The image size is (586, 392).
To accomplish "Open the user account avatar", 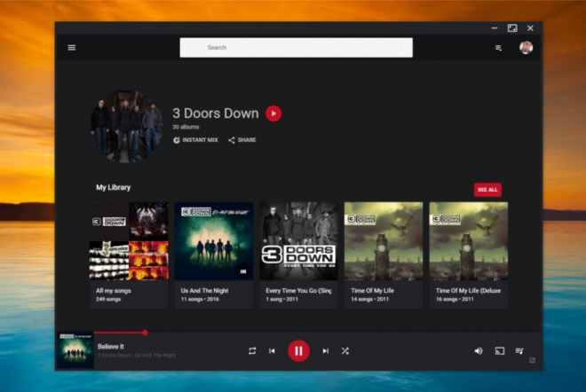I will [526, 47].
